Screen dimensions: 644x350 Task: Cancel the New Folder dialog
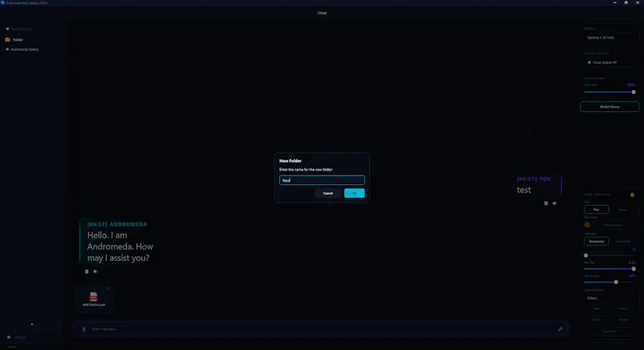pyautogui.click(x=328, y=193)
